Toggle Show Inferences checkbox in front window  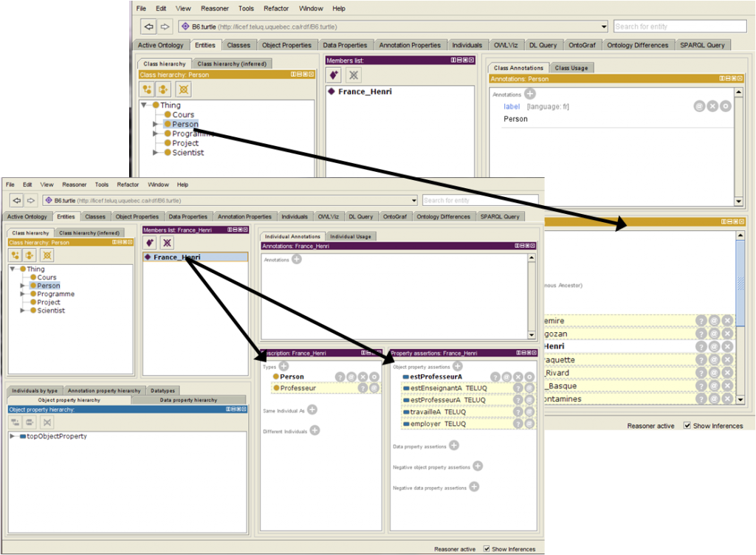[487, 549]
